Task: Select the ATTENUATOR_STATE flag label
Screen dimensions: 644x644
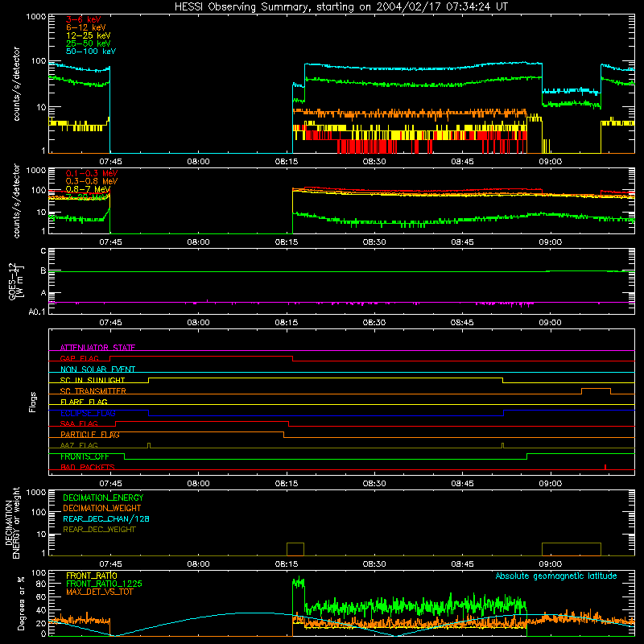Action: point(97,348)
